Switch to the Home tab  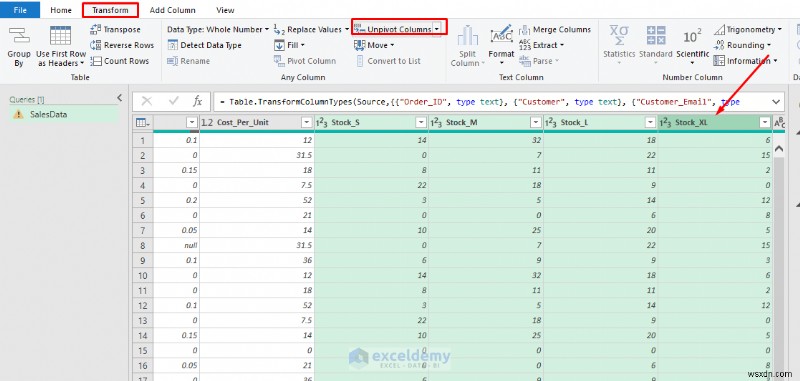[x=61, y=10]
